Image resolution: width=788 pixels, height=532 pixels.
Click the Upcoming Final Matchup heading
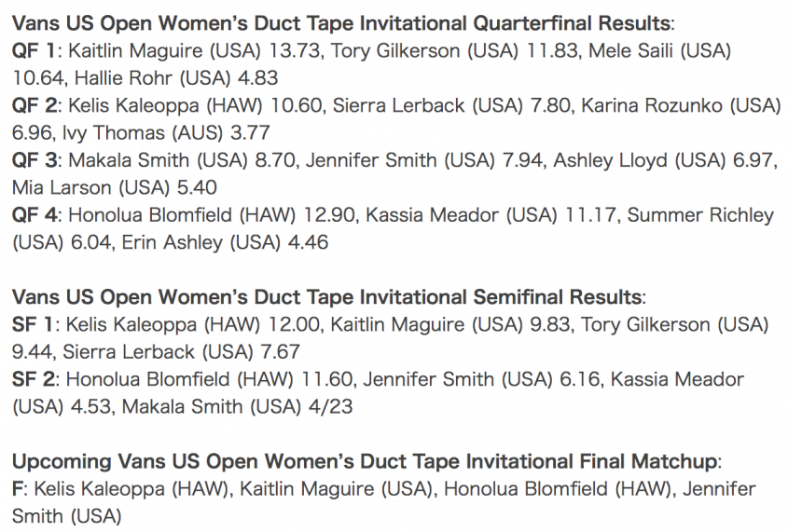pos(366,461)
